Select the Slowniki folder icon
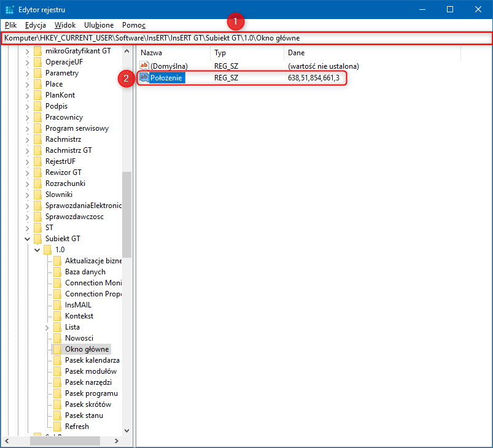 point(37,195)
